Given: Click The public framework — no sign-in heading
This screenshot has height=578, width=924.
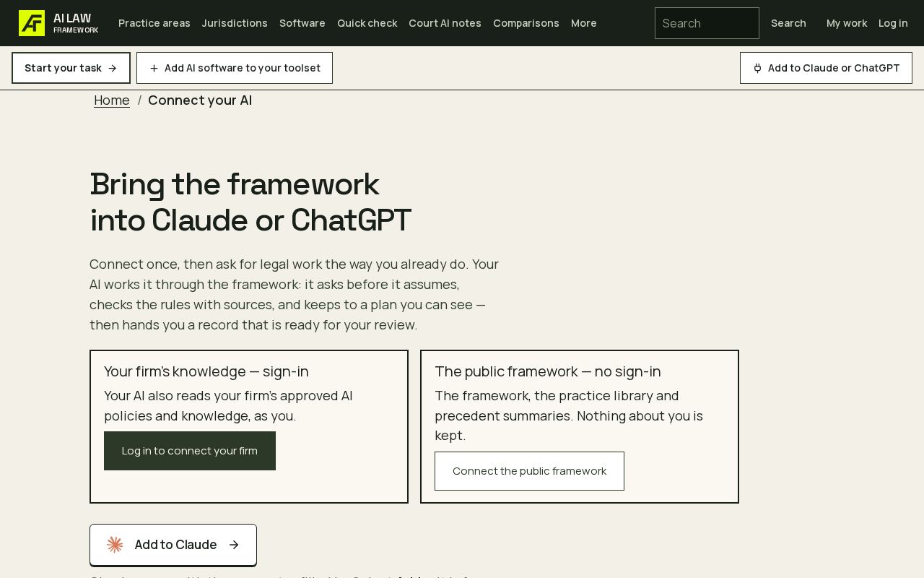Looking at the screenshot, I should click(548, 371).
